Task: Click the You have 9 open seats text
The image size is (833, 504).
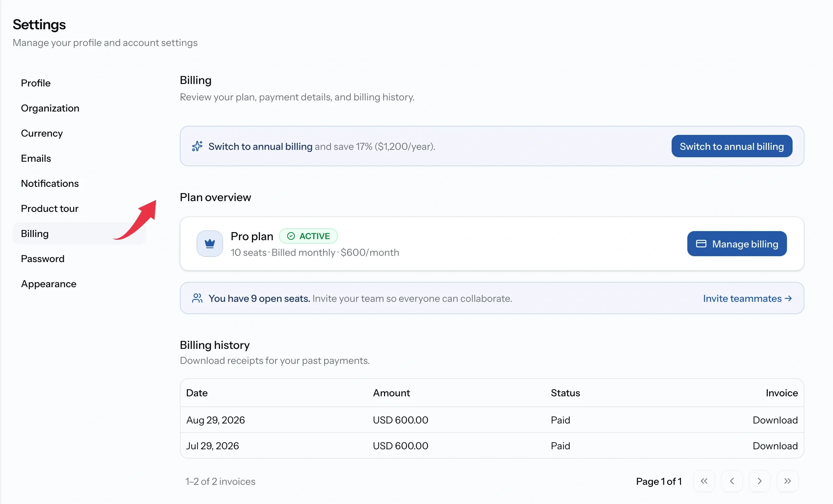Action: click(x=259, y=298)
